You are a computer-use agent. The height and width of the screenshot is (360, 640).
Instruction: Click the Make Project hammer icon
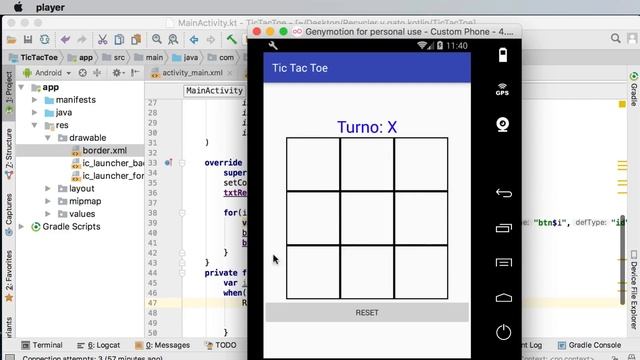click(x=231, y=39)
